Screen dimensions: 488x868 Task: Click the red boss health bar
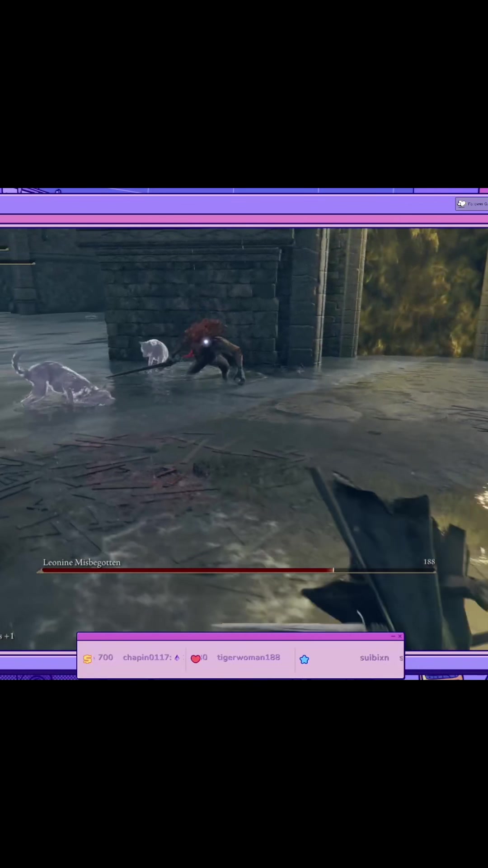pos(188,571)
